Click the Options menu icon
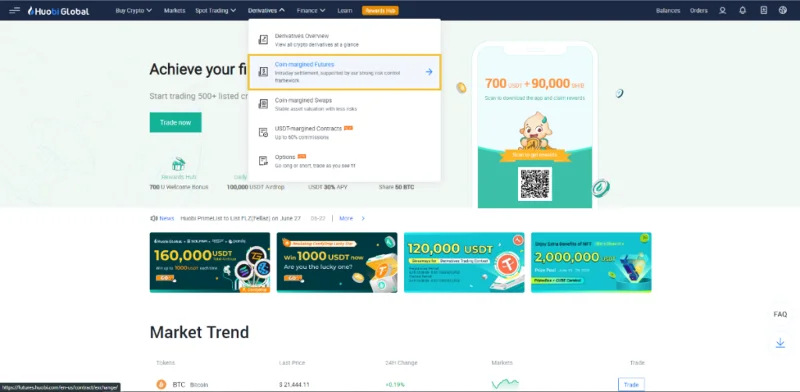The width and height of the screenshot is (800, 392). [x=263, y=161]
